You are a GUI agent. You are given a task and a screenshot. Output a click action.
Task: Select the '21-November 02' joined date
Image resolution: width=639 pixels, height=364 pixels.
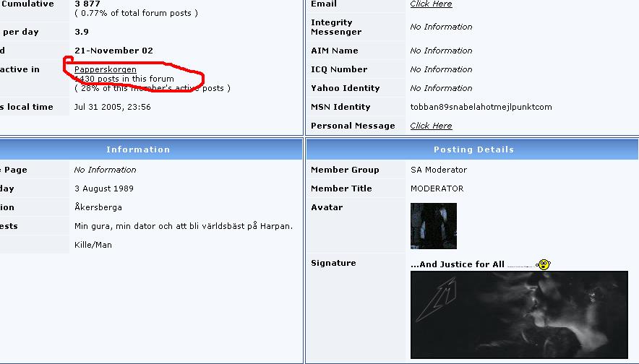(113, 51)
